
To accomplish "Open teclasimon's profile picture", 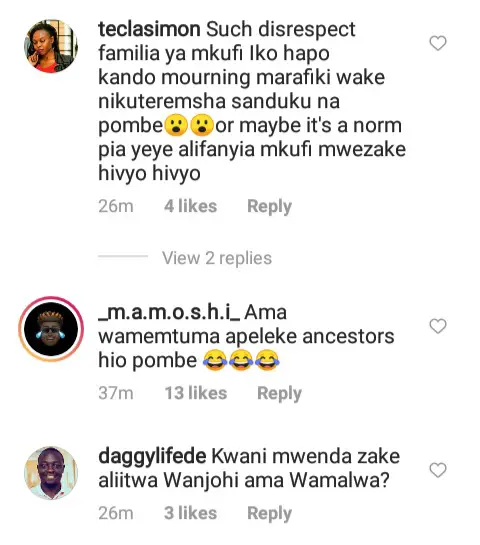I will click(x=51, y=46).
